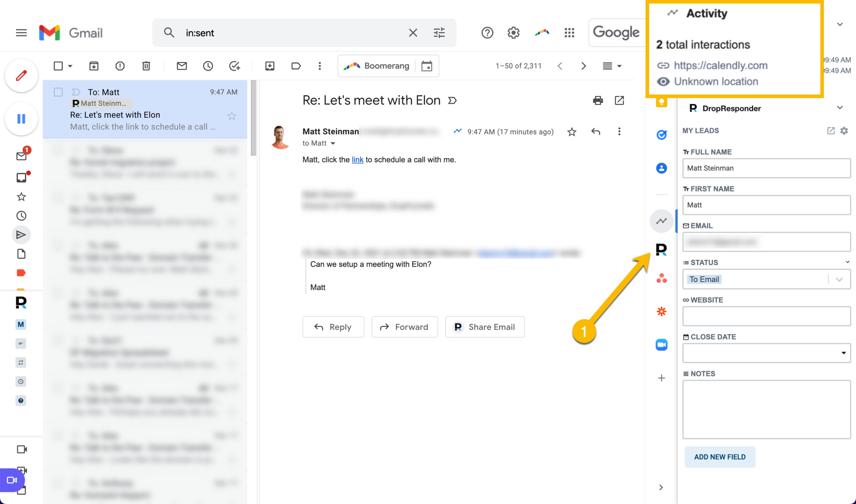The height and width of the screenshot is (504, 856).
Task: Click the FULL NAME field 'Matt Steinman'
Action: click(766, 168)
